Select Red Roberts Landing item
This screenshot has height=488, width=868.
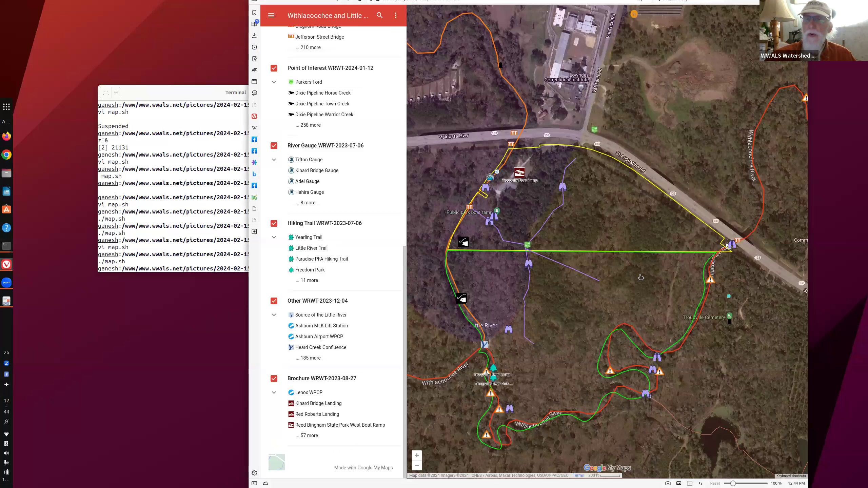coord(317,414)
